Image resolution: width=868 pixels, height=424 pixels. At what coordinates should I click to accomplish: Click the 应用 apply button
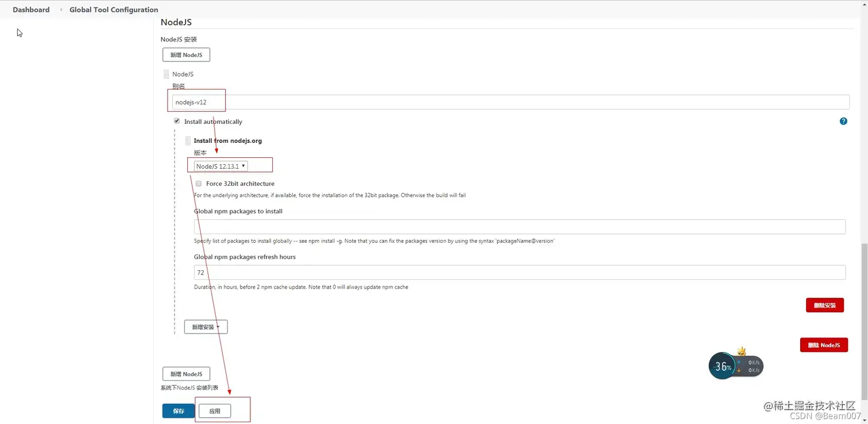click(x=215, y=411)
